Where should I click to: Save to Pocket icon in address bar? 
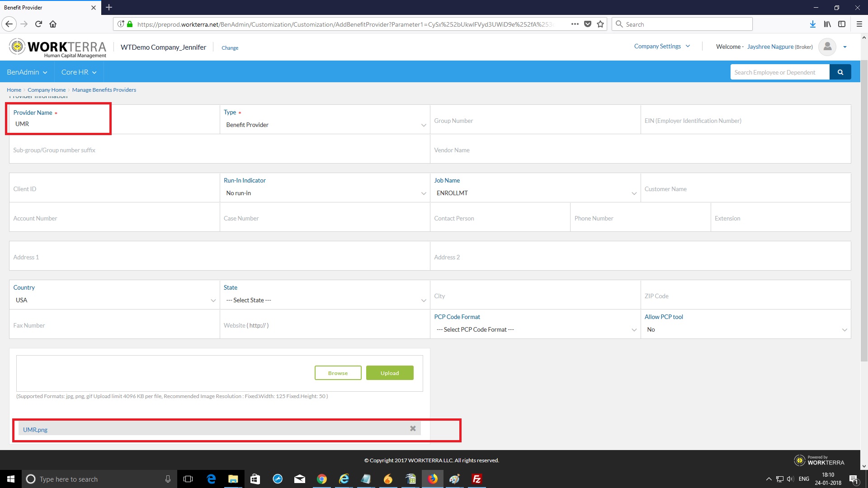(588, 24)
